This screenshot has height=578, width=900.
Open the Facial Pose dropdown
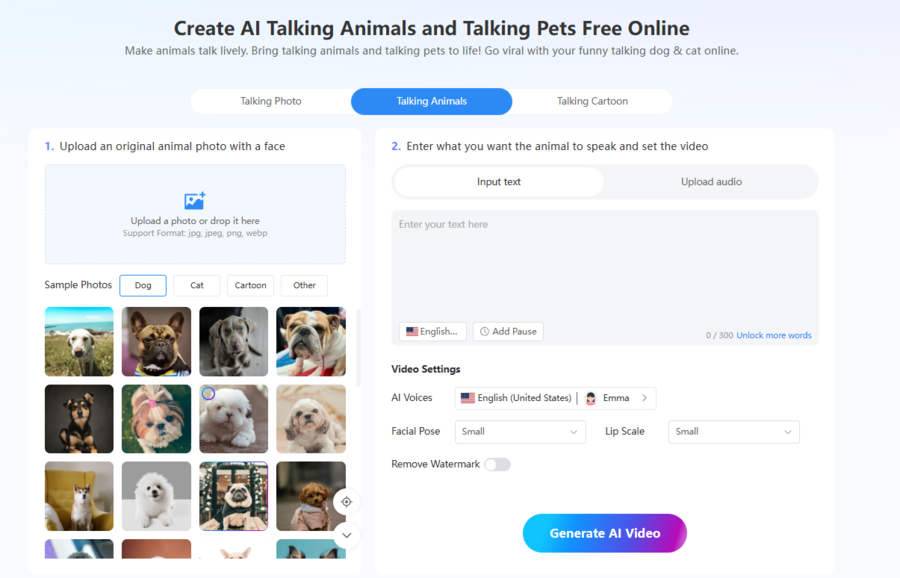520,432
